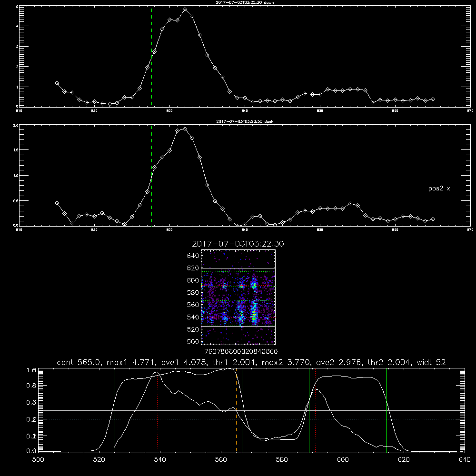
Task: Click the 'widt 52' value
Action: click(x=431, y=362)
